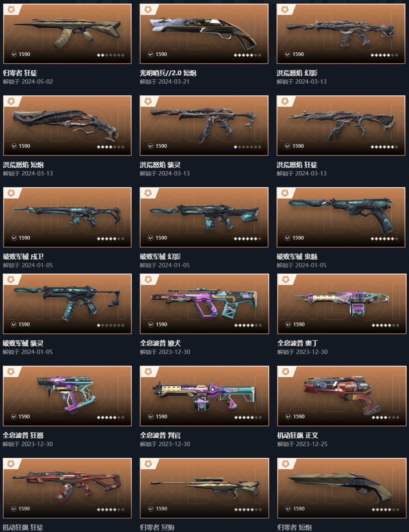The height and width of the screenshot is (532, 409).
Task: Open the 归零者 狂徒 skin card
Action: point(67,34)
